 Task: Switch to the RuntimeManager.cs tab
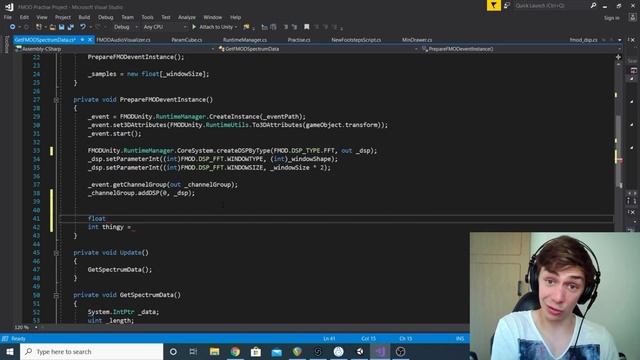(245, 40)
